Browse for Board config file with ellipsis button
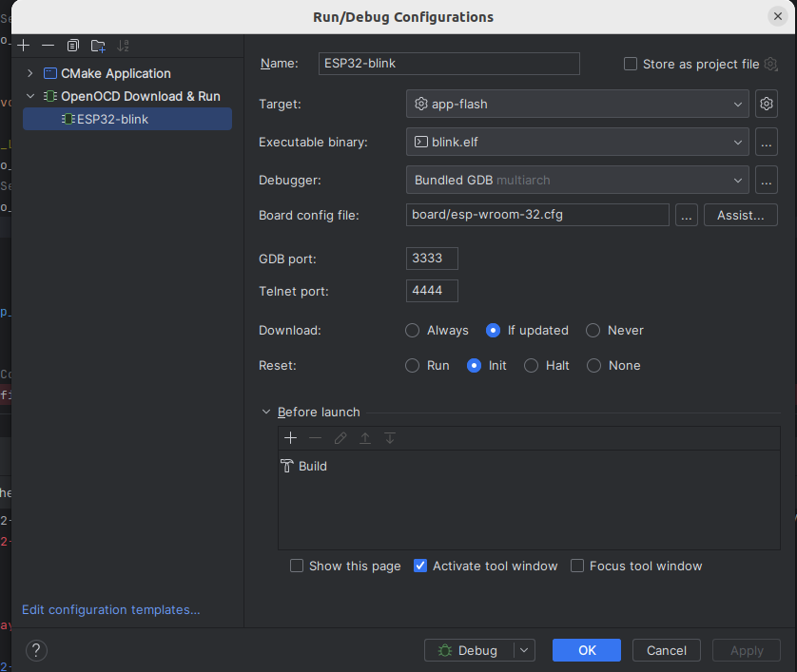 (x=686, y=215)
